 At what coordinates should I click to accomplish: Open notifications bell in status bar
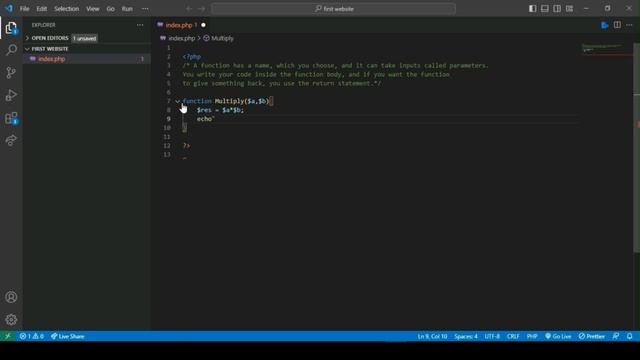630,336
